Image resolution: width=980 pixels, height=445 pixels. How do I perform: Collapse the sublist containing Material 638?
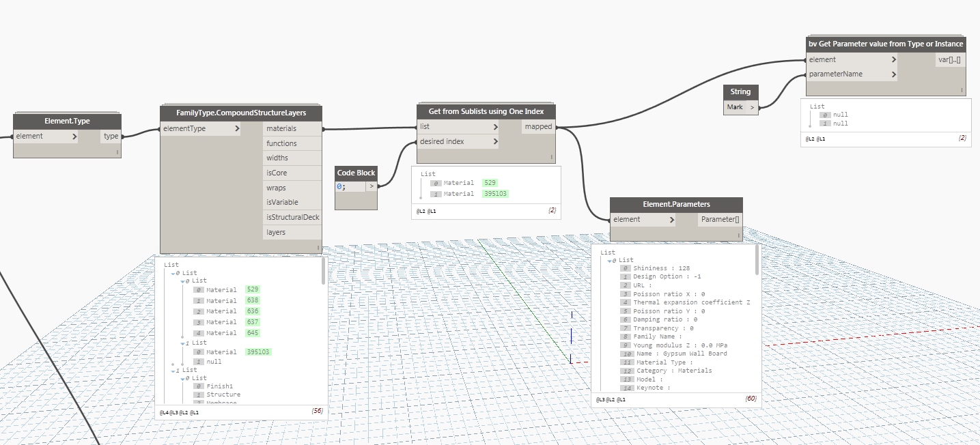pyautogui.click(x=183, y=281)
